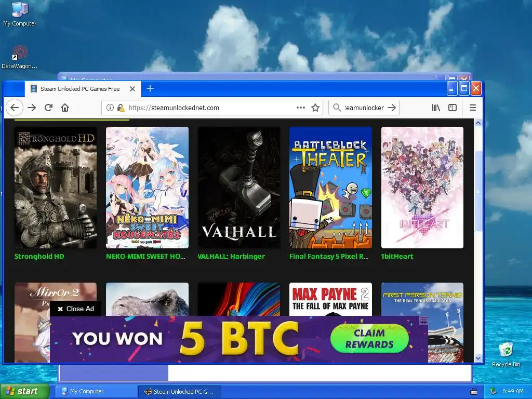
Task: Focus the search box containing steamunlocker
Action: coord(364,108)
